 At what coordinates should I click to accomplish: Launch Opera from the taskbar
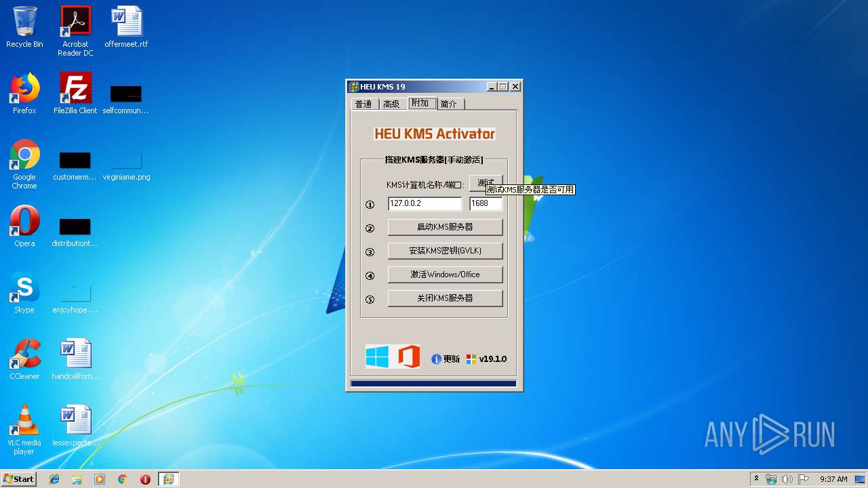145,479
